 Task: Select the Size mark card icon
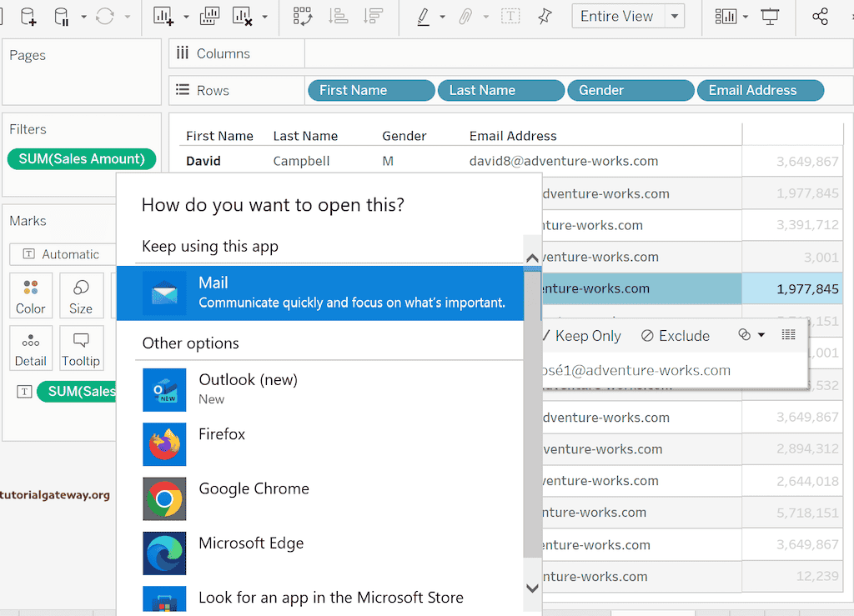click(x=81, y=295)
